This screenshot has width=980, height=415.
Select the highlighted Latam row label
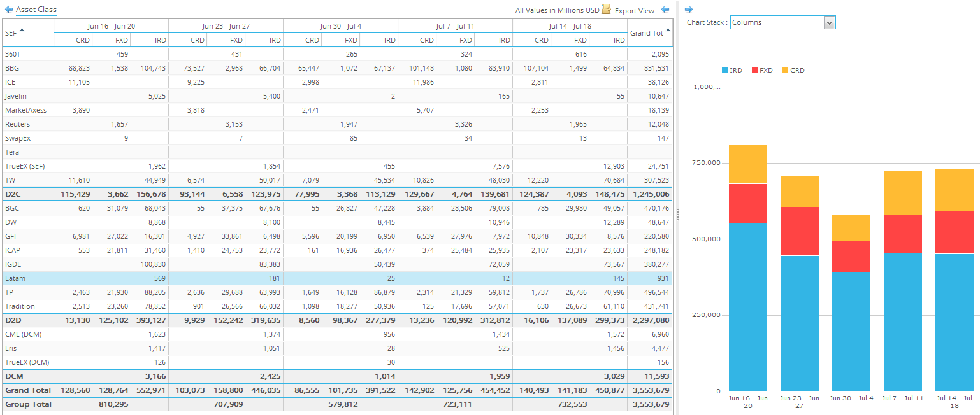14,278
